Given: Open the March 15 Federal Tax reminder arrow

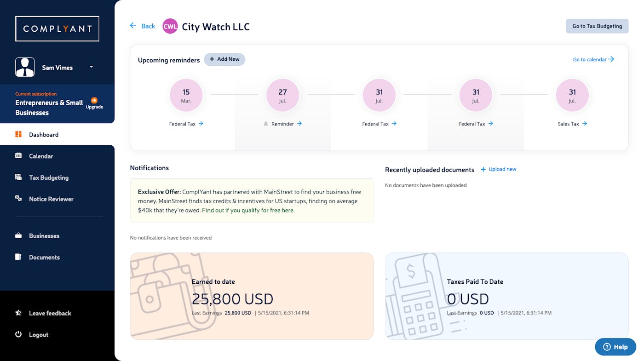Looking at the screenshot, I should pos(201,124).
